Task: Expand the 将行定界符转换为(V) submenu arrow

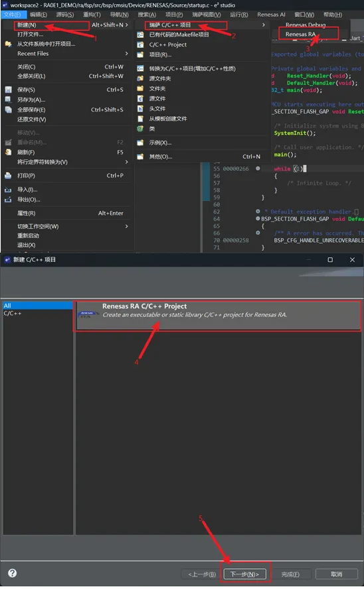Action: (x=126, y=162)
